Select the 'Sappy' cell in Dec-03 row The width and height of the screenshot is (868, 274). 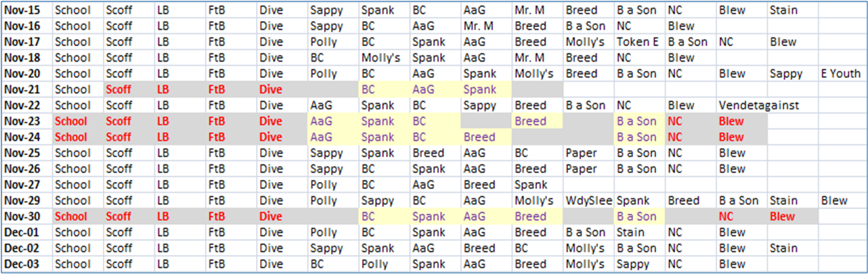tap(633, 264)
